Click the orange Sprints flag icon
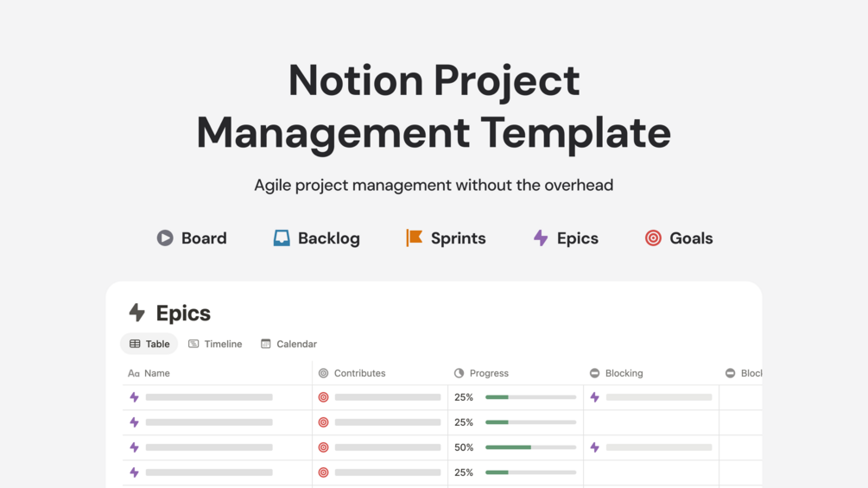The width and height of the screenshot is (868, 488). point(414,238)
